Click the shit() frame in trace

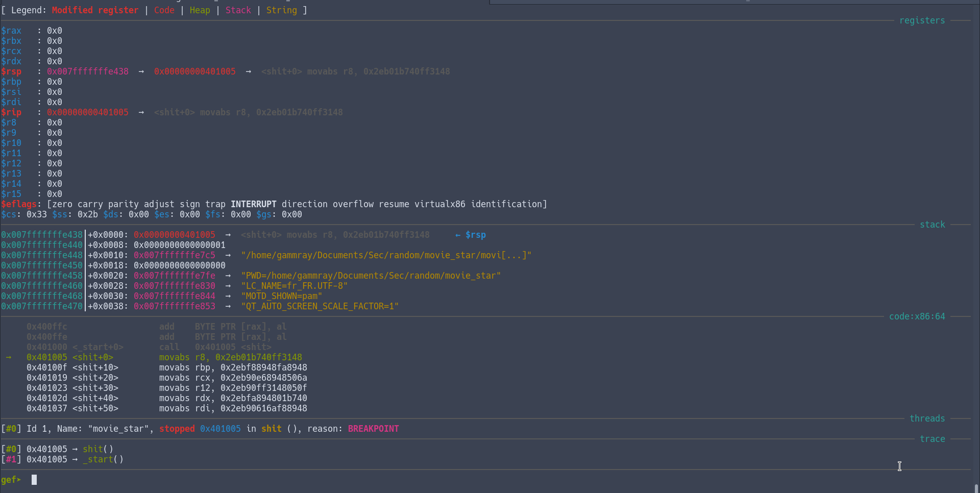pos(97,449)
